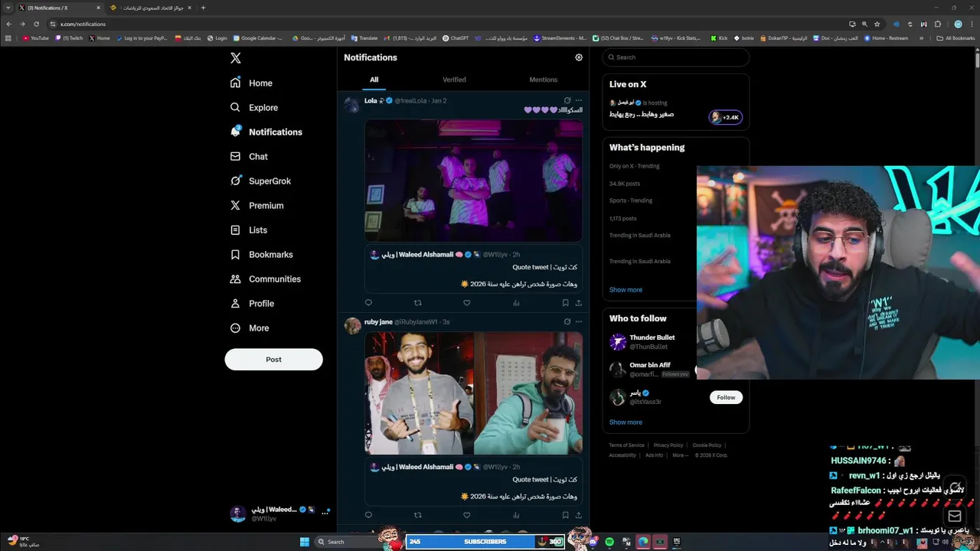Image resolution: width=980 pixels, height=551 pixels.
Task: Open the group photo in Lola's post
Action: (x=473, y=181)
